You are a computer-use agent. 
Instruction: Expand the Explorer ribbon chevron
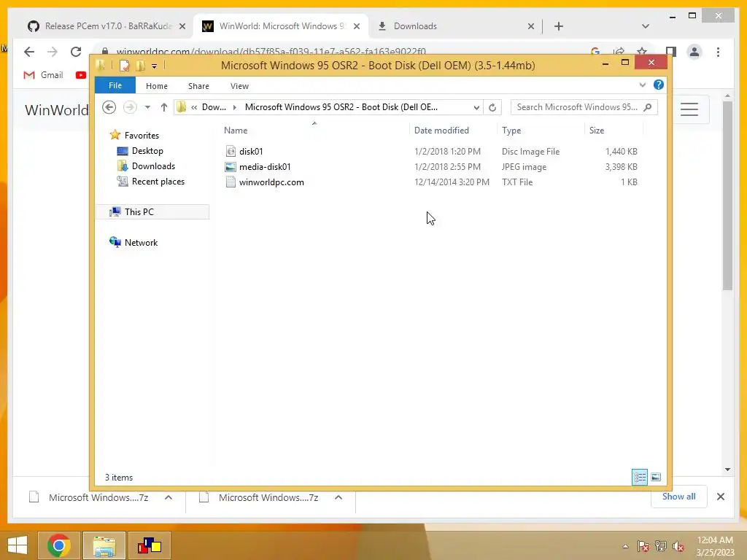pyautogui.click(x=642, y=85)
